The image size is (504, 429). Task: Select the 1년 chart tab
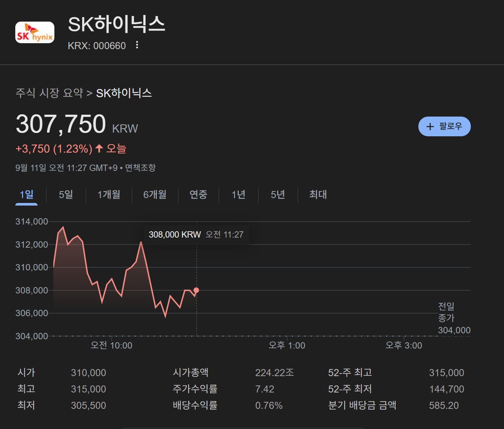[238, 194]
